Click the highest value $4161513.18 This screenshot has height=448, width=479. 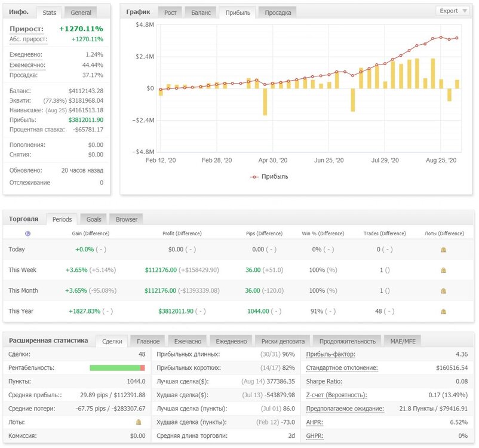(86, 110)
